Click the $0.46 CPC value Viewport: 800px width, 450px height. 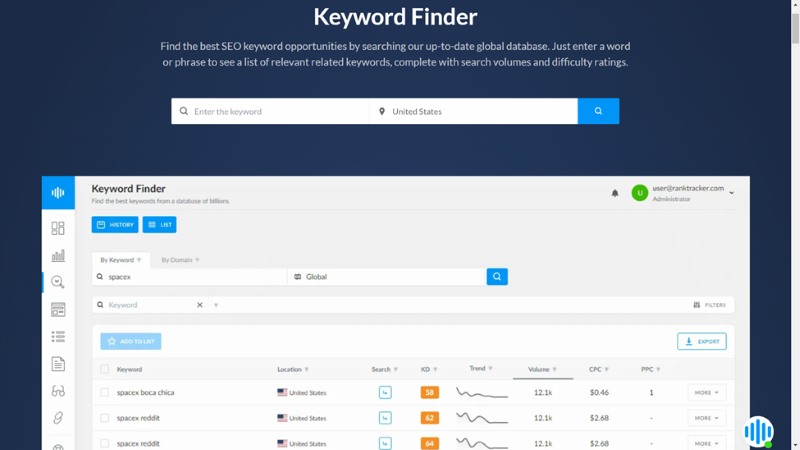(x=599, y=392)
